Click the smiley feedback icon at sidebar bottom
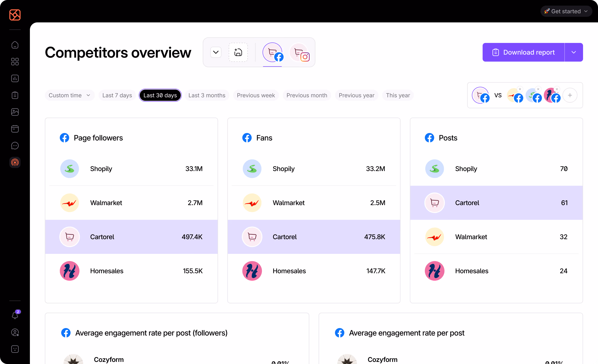598x364 pixels. 15,349
